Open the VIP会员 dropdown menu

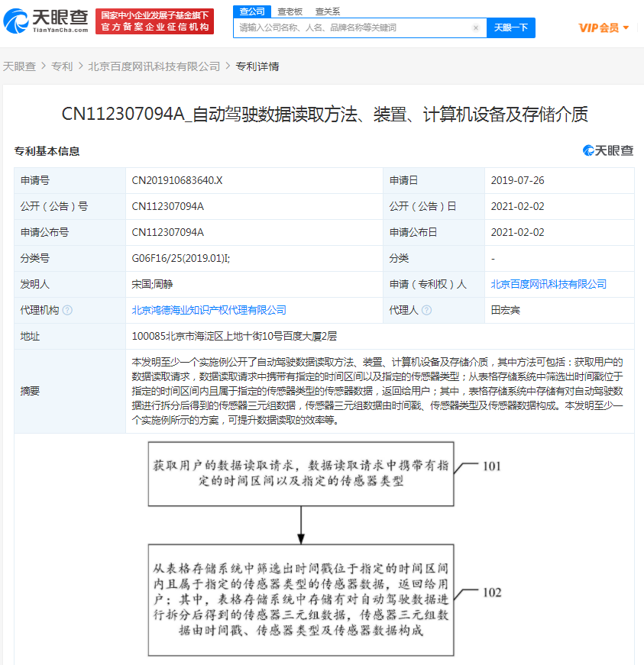click(604, 28)
